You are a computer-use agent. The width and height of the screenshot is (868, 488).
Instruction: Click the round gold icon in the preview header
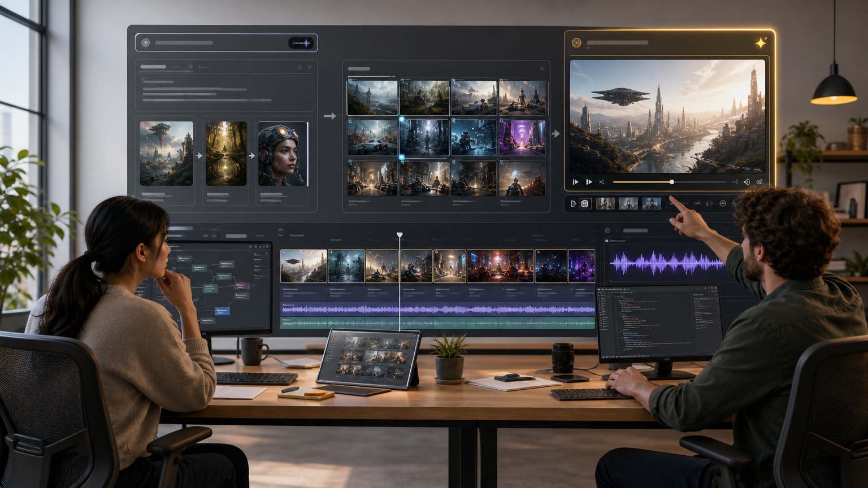pyautogui.click(x=576, y=43)
